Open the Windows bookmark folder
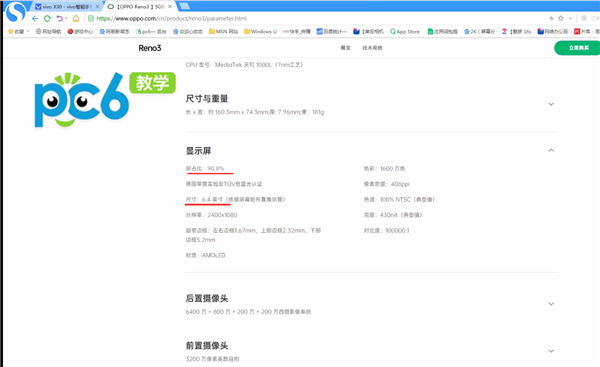Viewport: 600px width, 367px height. click(260, 31)
